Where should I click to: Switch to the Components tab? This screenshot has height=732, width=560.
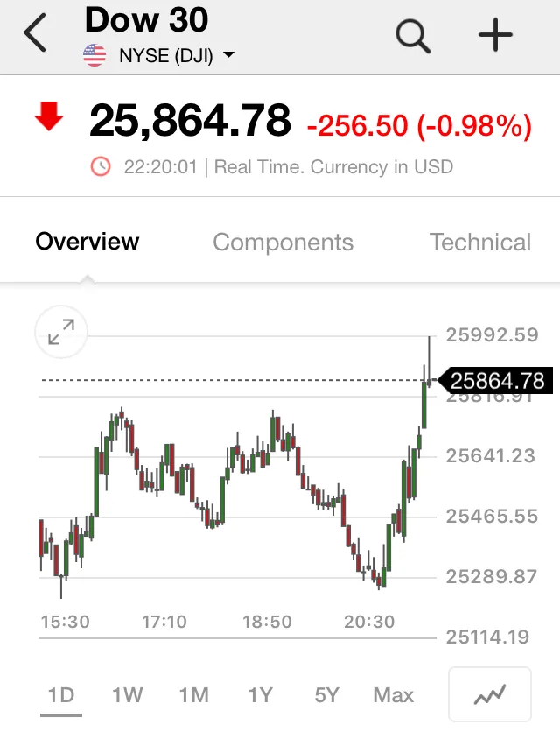[283, 243]
